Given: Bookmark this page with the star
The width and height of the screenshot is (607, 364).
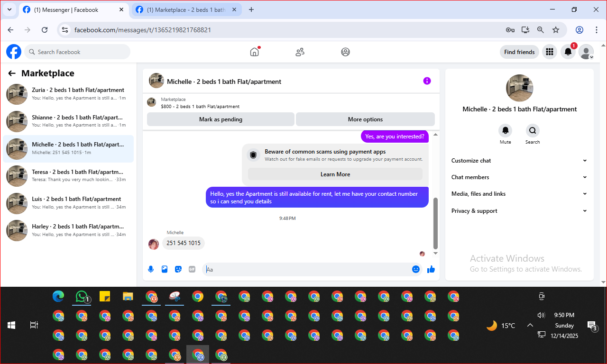Looking at the screenshot, I should point(556,30).
